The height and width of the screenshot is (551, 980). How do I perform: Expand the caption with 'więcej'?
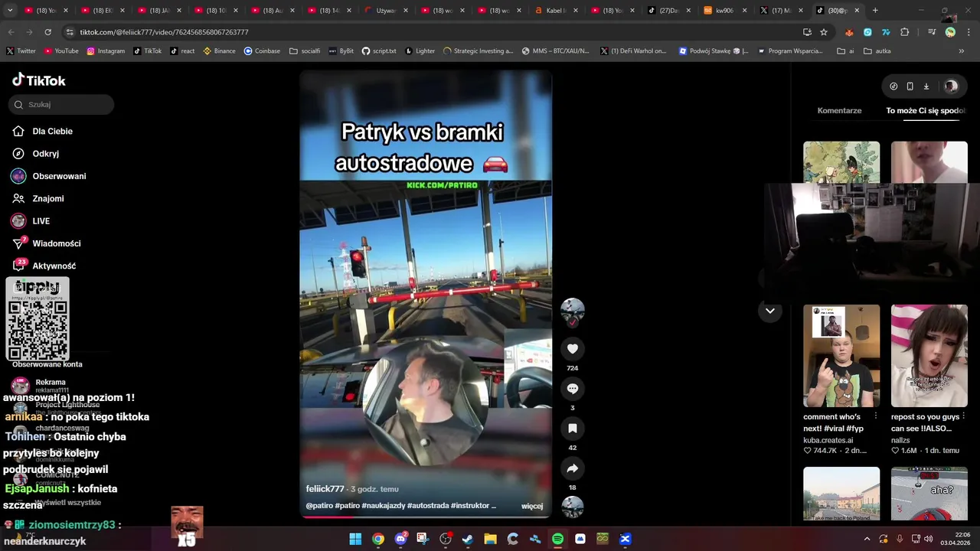(x=532, y=506)
